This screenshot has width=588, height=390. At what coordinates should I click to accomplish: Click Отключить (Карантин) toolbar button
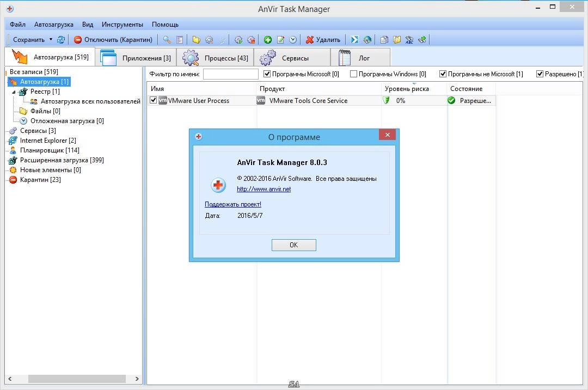point(113,39)
